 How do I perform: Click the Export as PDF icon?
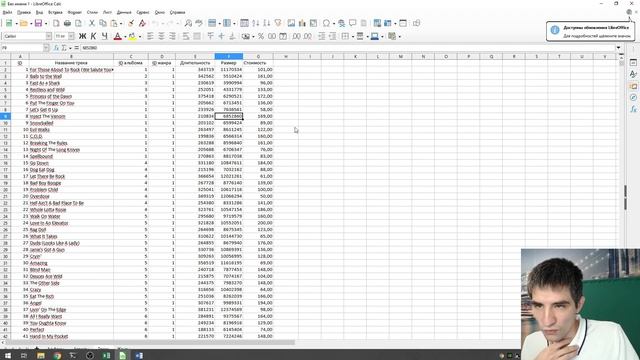point(56,23)
